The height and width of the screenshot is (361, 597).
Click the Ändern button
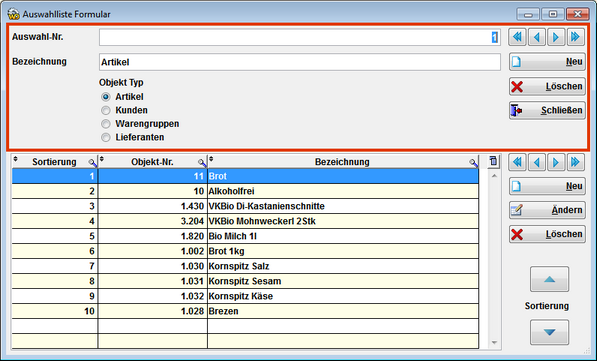[547, 210]
